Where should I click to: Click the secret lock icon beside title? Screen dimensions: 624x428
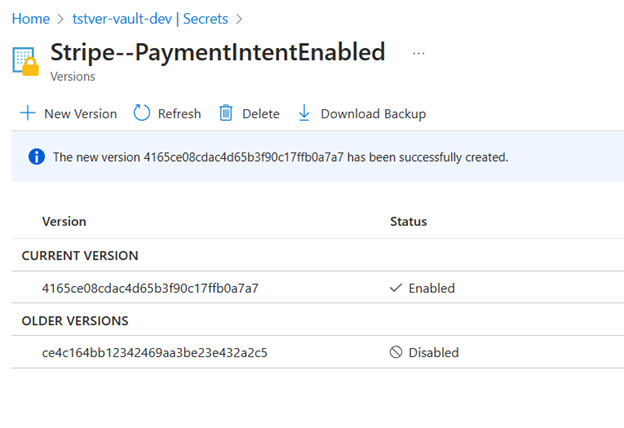[x=25, y=61]
